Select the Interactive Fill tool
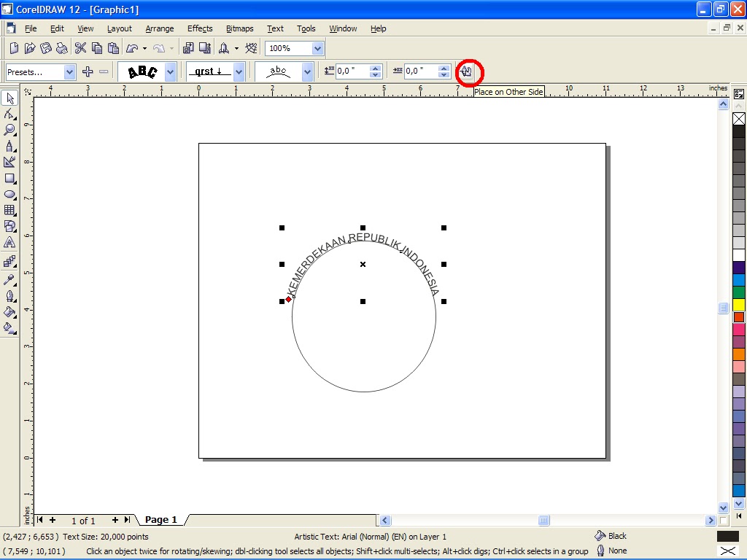Screen dimensions: 747x560 (x=9, y=328)
